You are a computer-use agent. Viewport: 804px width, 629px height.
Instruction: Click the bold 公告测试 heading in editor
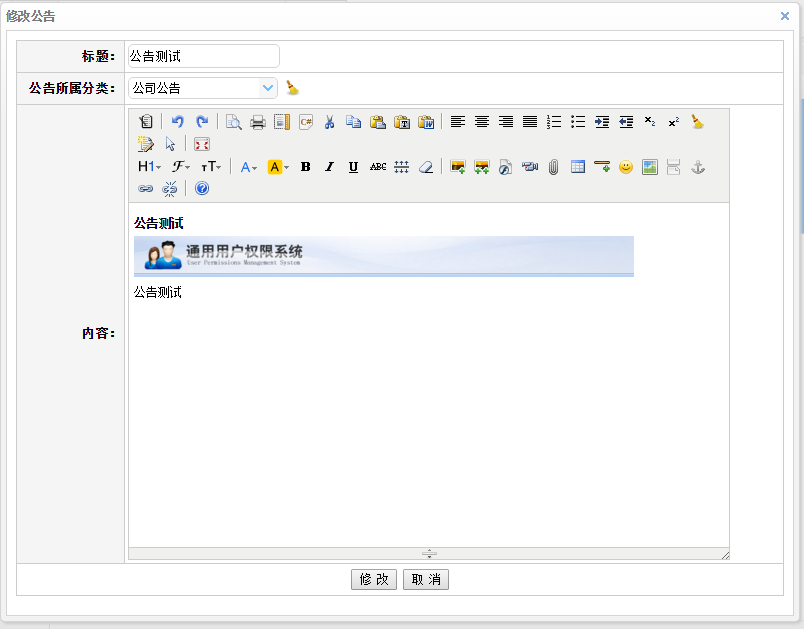(x=158, y=223)
